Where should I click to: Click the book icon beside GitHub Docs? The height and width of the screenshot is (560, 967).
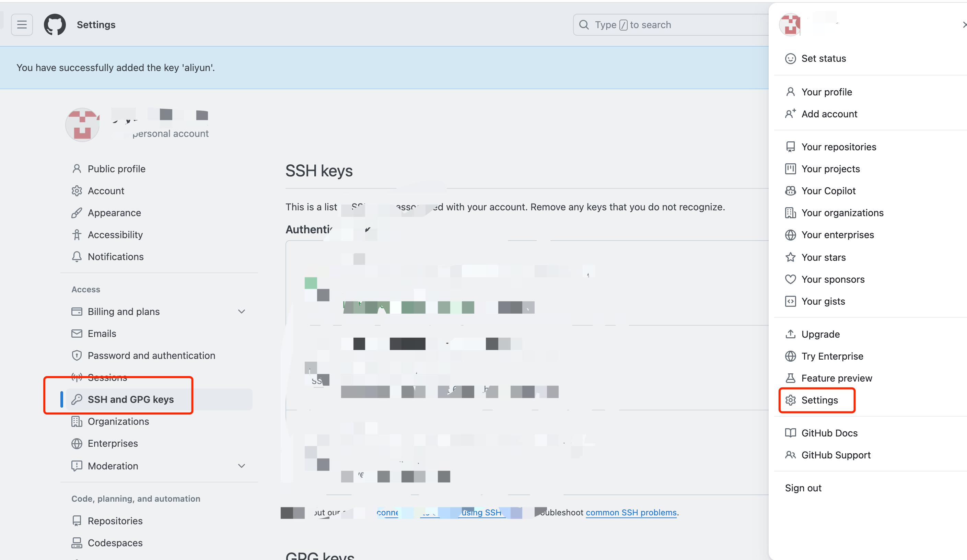tap(790, 433)
